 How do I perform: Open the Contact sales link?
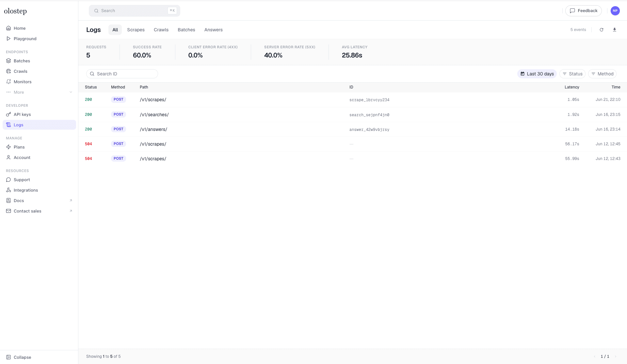pos(39,211)
